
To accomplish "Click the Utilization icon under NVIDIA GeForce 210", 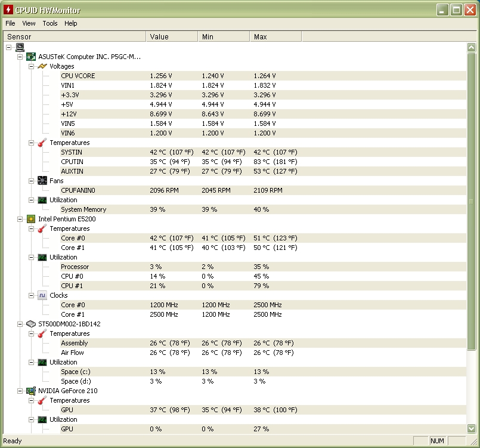I will coord(42,419).
